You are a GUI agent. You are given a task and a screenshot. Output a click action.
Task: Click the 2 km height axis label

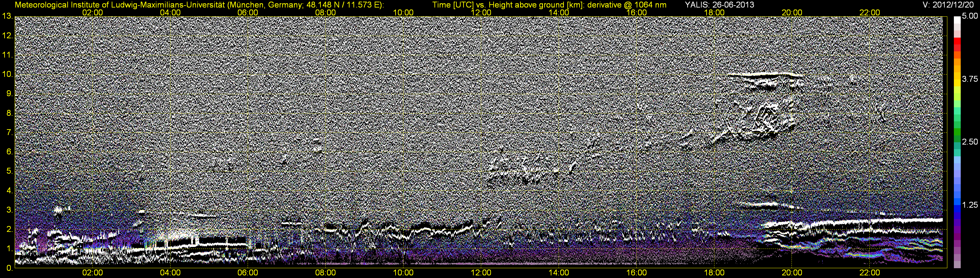[x=9, y=230]
